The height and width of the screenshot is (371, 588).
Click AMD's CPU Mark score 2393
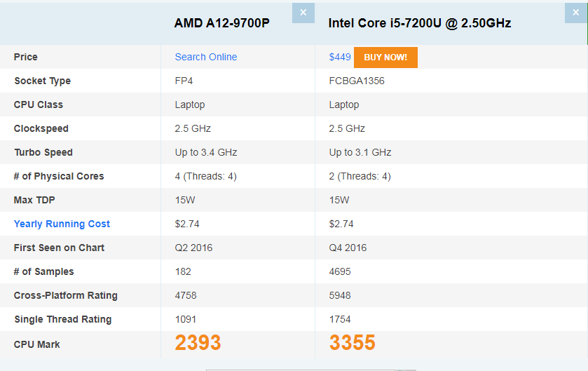(198, 343)
